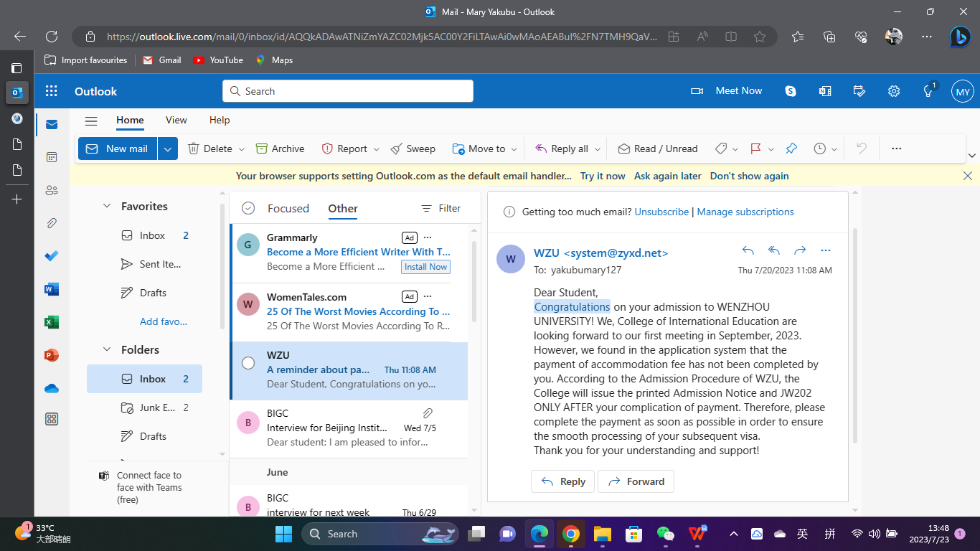Open the View ribbon tab
This screenshot has height=551, width=980.
pyautogui.click(x=176, y=120)
